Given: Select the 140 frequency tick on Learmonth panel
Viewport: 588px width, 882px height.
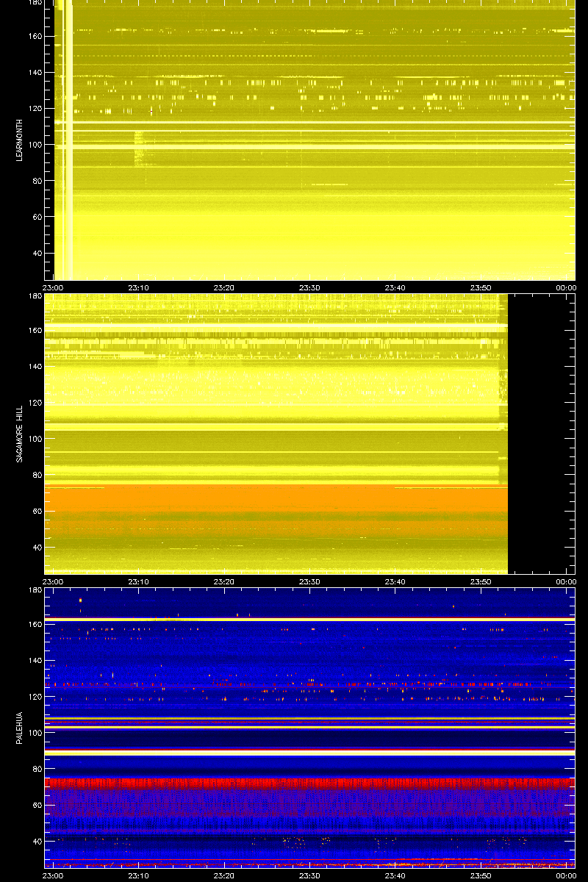Looking at the screenshot, I should click(36, 72).
